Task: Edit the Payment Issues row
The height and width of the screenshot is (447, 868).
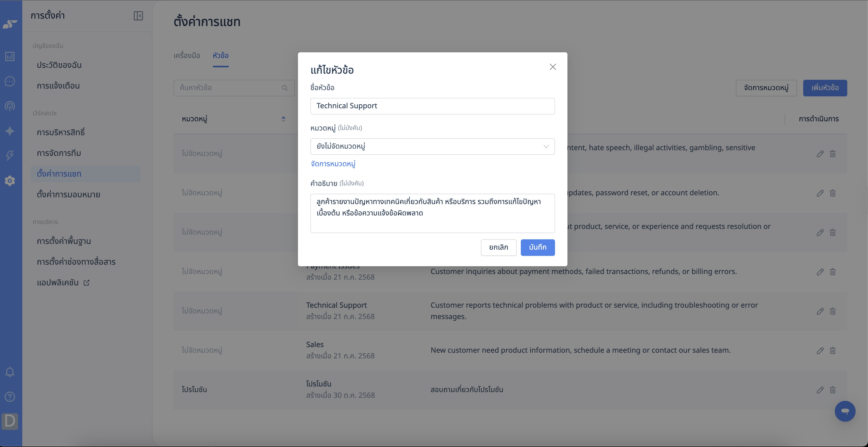Action: click(820, 272)
